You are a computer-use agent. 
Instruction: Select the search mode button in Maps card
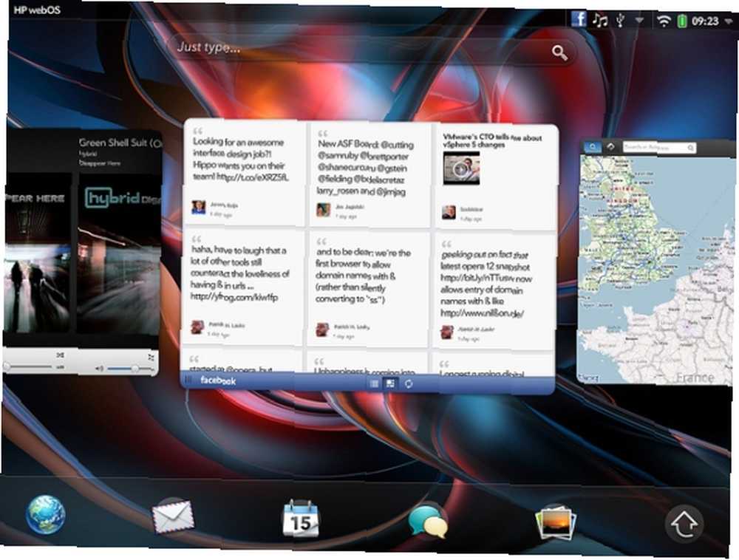tap(592, 148)
